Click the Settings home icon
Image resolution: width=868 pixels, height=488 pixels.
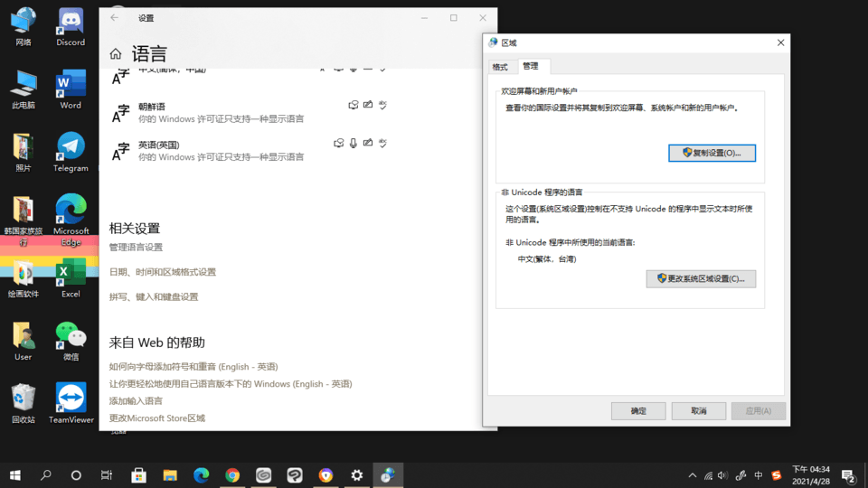pos(116,54)
